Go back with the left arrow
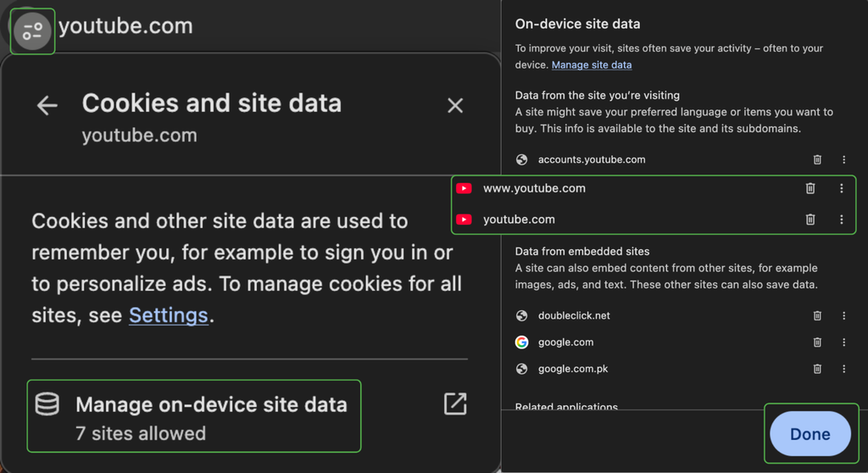 pyautogui.click(x=47, y=105)
